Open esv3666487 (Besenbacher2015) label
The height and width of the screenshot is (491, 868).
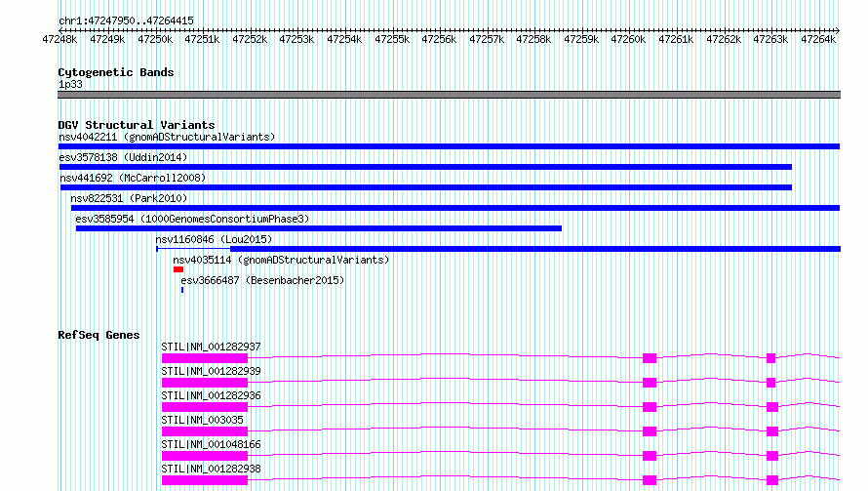(262, 280)
